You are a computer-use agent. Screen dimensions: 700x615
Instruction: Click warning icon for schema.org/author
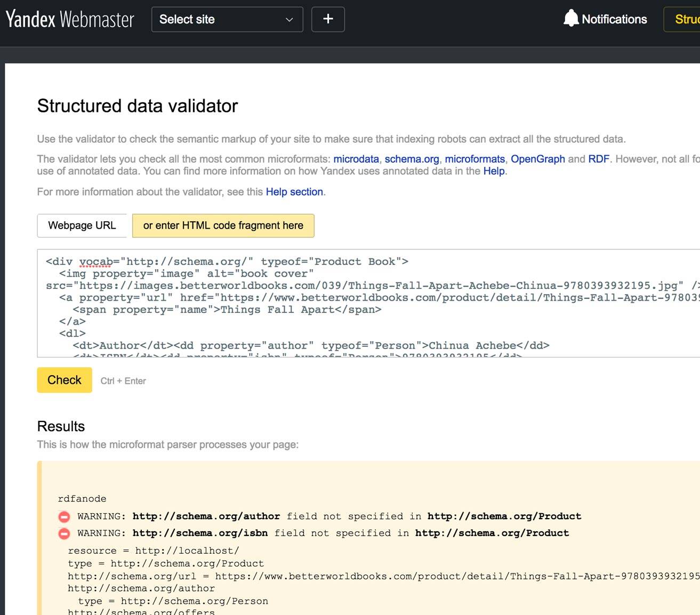[x=64, y=516]
